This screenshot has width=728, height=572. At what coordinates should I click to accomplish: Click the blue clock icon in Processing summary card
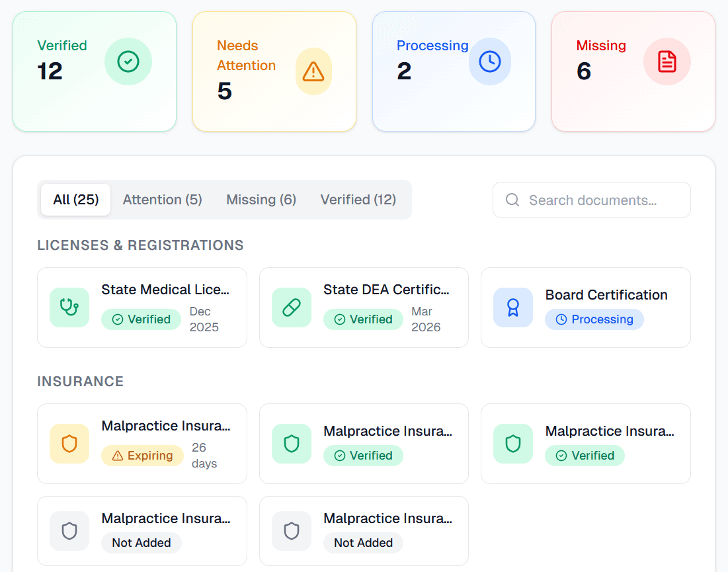[x=490, y=61]
